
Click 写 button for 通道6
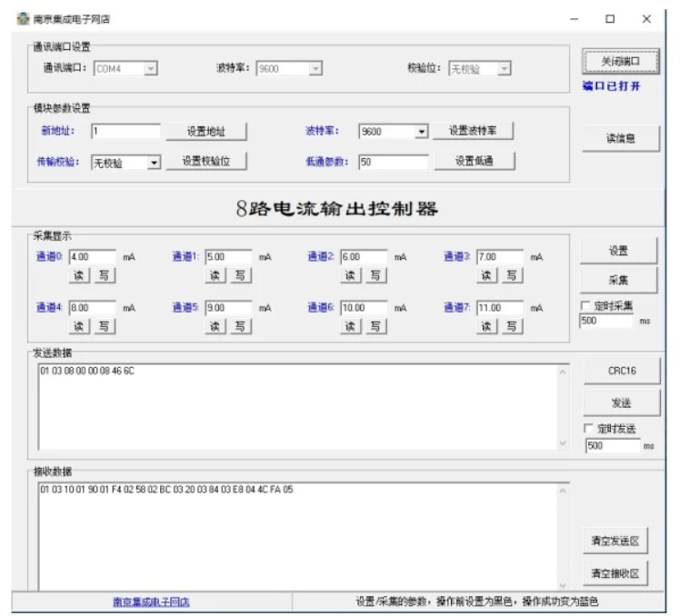[x=376, y=326]
